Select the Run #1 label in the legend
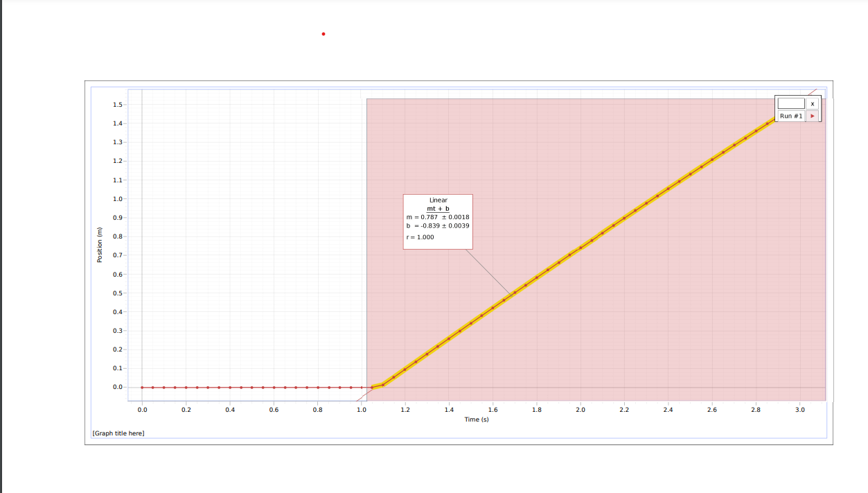This screenshot has width=868, height=493. [x=790, y=116]
